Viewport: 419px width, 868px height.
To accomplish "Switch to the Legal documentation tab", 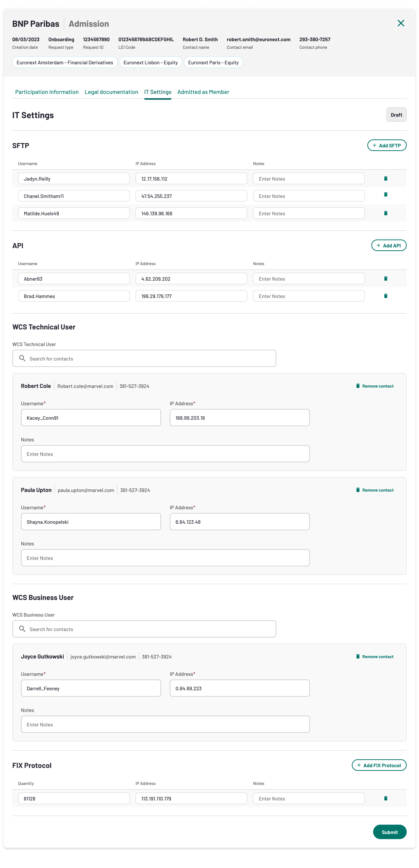I will tap(111, 92).
